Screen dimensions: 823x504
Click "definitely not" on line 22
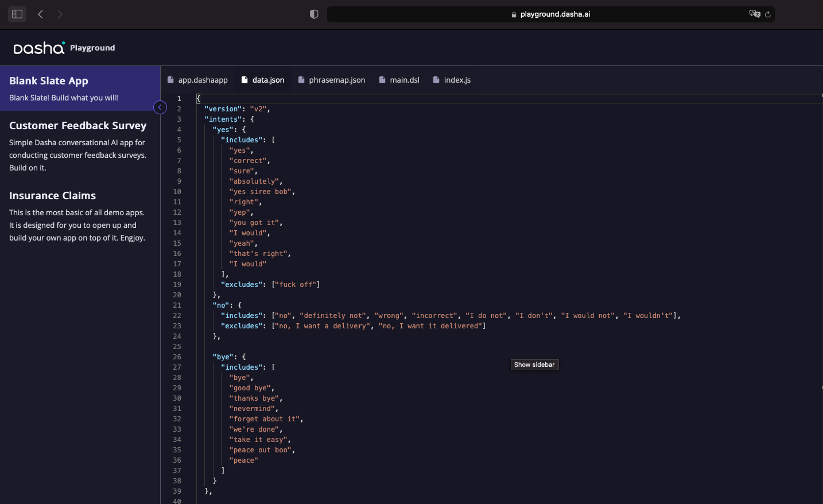coord(333,316)
